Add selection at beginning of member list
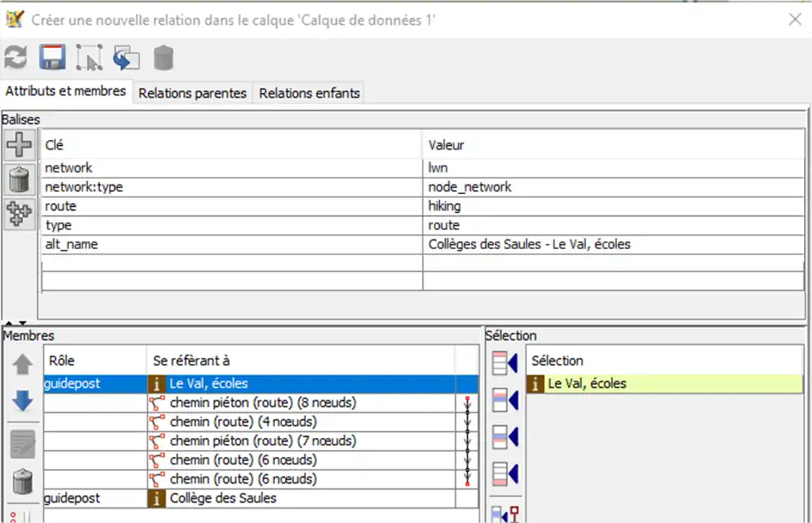 coord(504,363)
